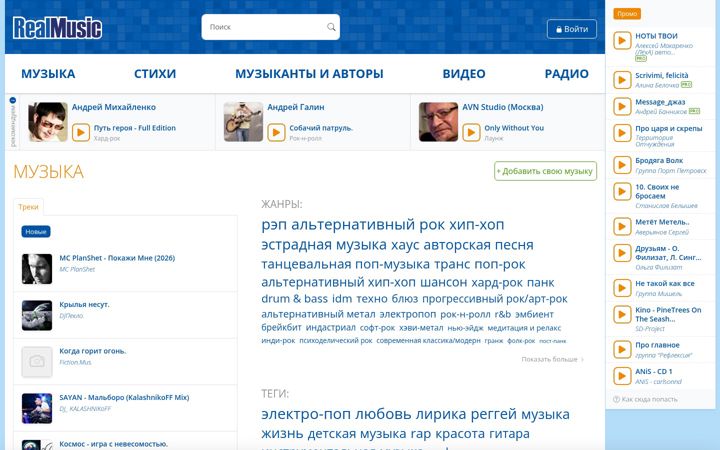
Task: Play Scrivimi, felicità in promo list
Action: pos(622,80)
